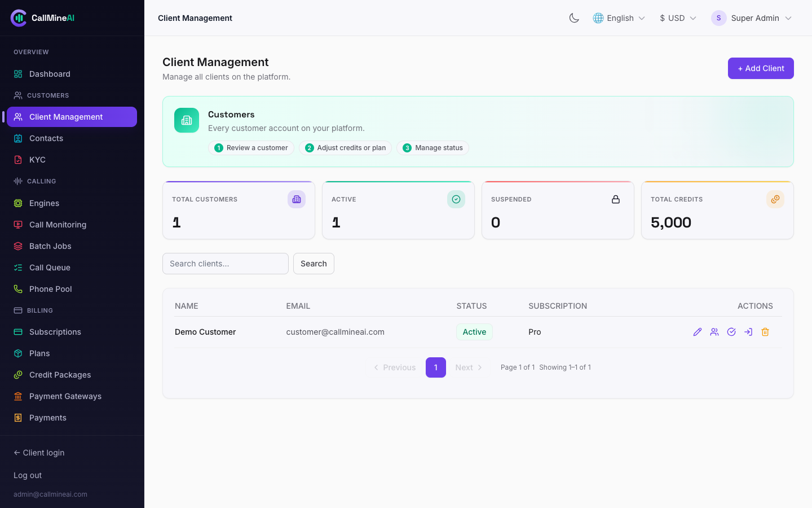This screenshot has height=508, width=812.
Task: Click the 5,000 total credits value
Action: coord(671,222)
